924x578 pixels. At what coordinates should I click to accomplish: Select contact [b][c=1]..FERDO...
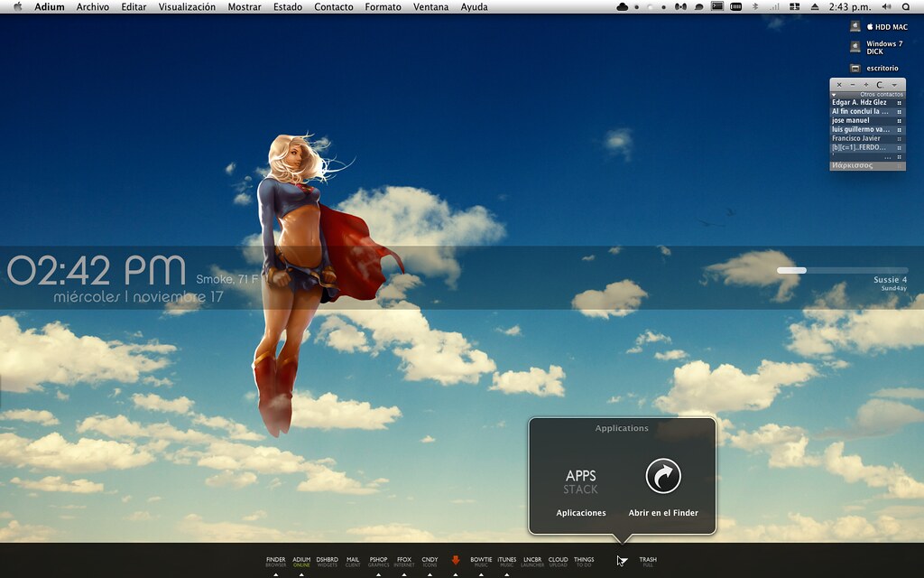click(867, 147)
